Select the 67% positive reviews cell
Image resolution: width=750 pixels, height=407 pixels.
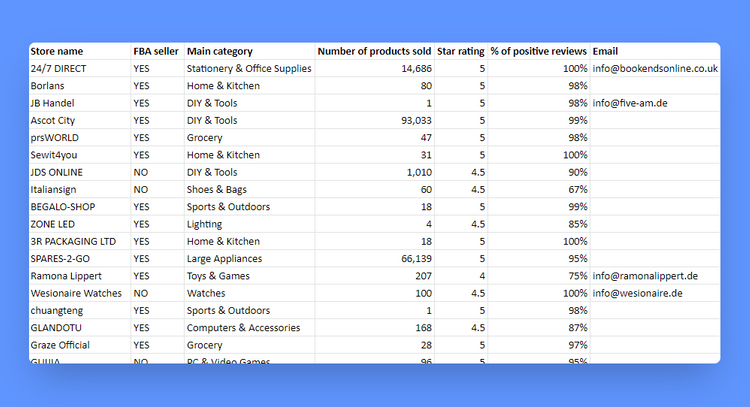tap(574, 189)
